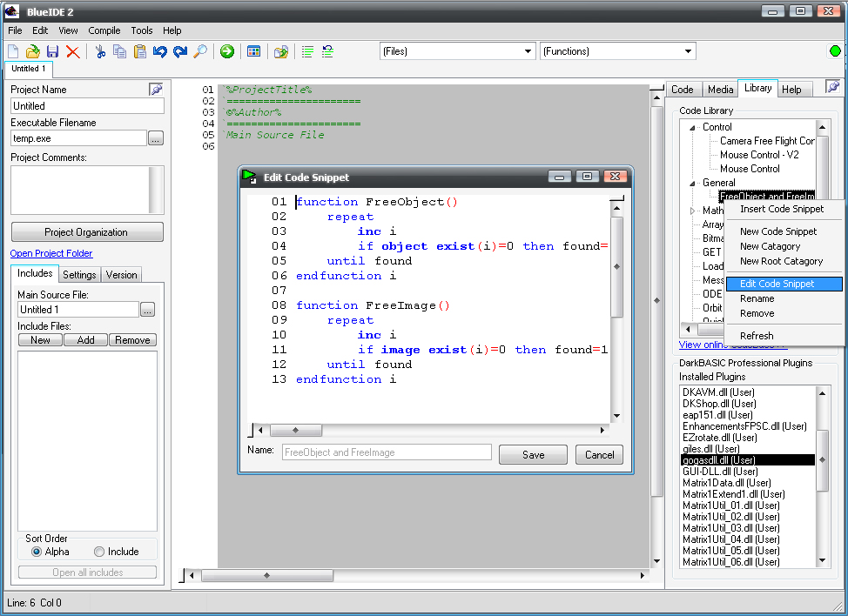Click the New file toolbar icon

click(x=13, y=52)
